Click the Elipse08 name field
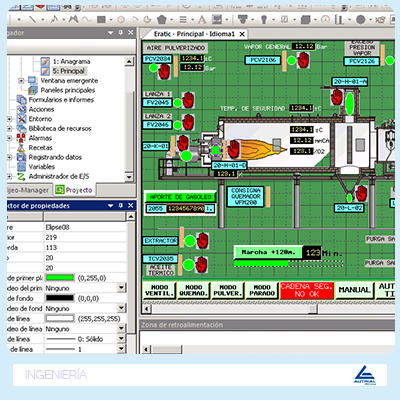400x400 pixels. click(x=85, y=227)
